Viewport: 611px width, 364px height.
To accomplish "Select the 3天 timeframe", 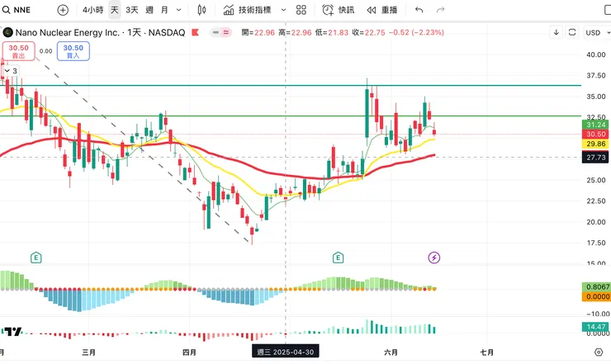I will 132,10.
